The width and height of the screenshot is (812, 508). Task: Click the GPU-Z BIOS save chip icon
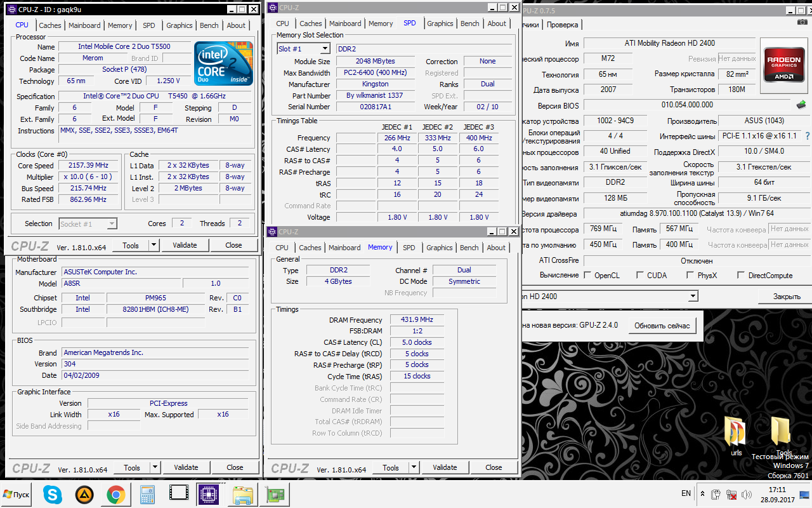pos(802,105)
